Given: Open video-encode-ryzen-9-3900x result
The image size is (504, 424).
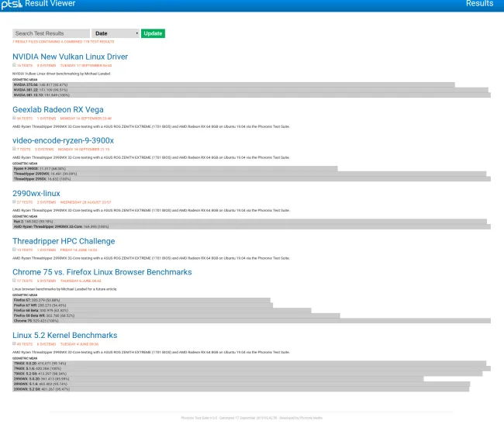Looking at the screenshot, I should coord(63,140).
